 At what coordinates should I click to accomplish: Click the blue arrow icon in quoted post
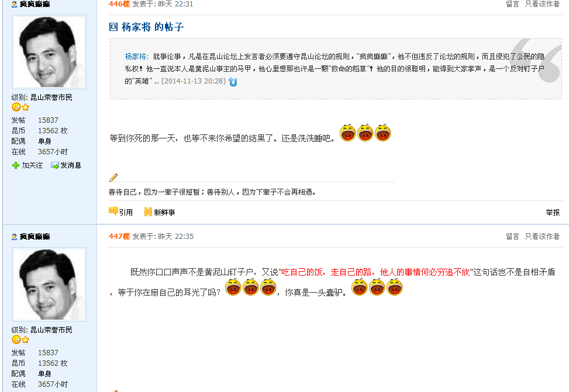(x=233, y=82)
